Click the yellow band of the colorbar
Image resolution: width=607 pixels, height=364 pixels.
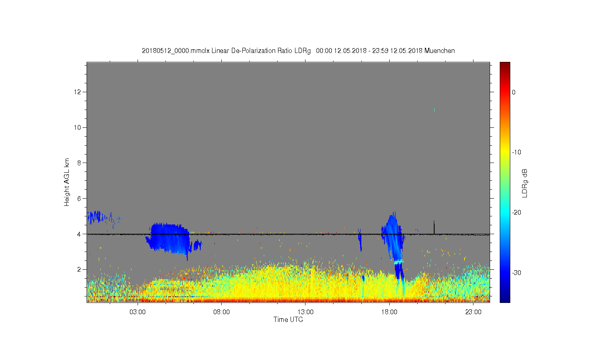(505, 152)
